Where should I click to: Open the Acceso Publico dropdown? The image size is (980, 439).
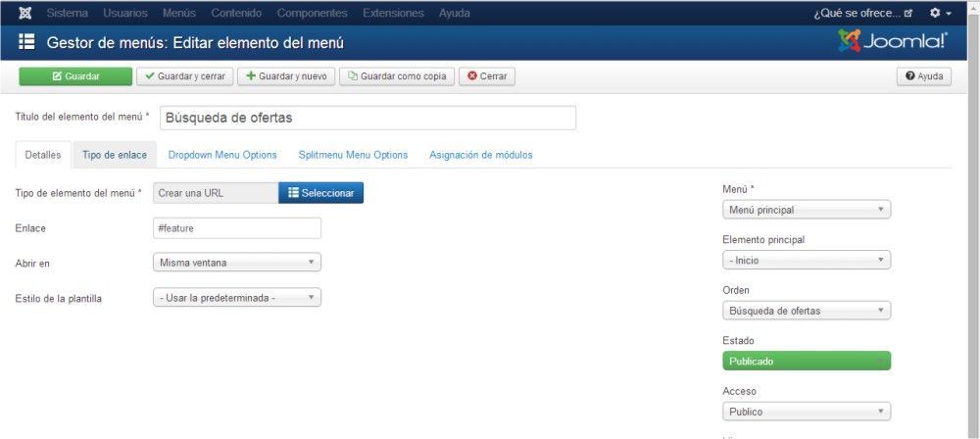click(807, 412)
